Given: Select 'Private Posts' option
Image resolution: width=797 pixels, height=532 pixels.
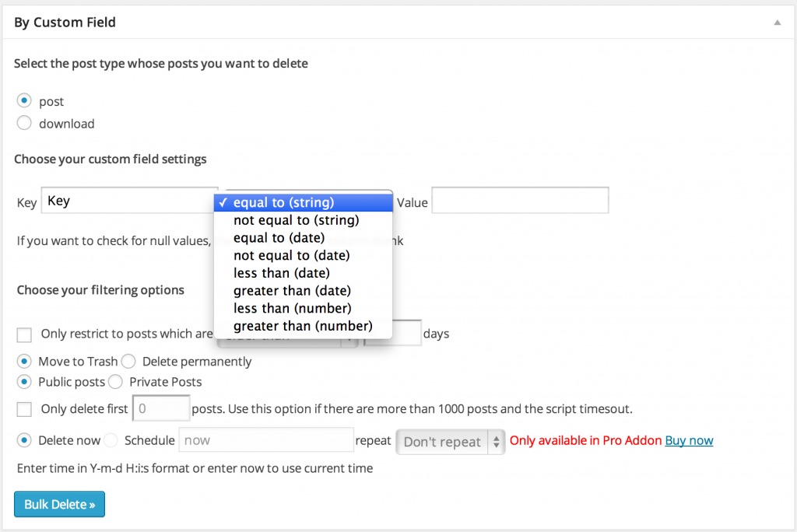Looking at the screenshot, I should pos(115,382).
